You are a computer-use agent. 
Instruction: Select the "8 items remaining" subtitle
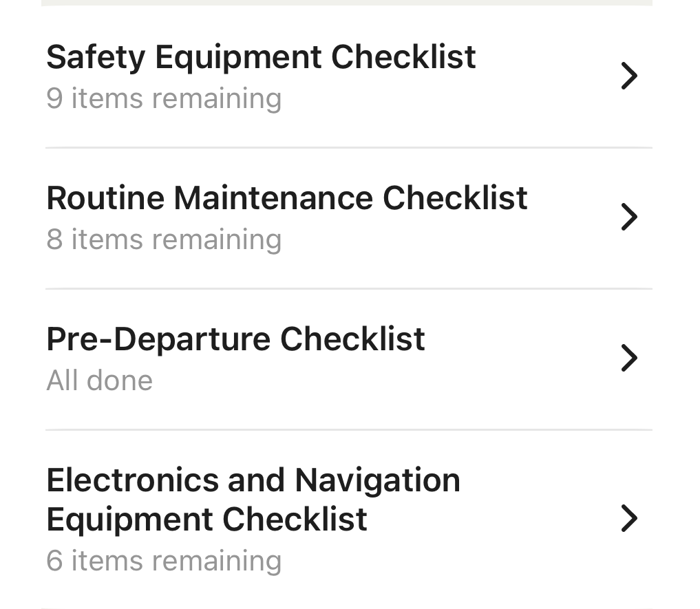click(164, 239)
